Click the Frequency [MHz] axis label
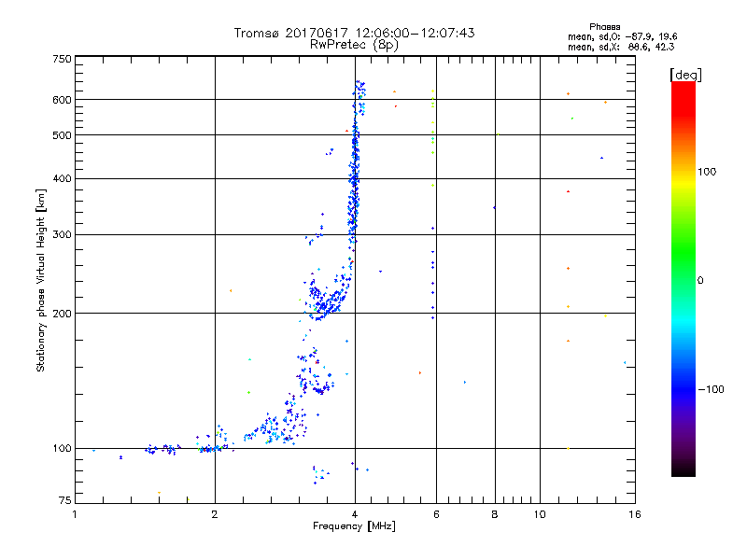 [x=354, y=527]
